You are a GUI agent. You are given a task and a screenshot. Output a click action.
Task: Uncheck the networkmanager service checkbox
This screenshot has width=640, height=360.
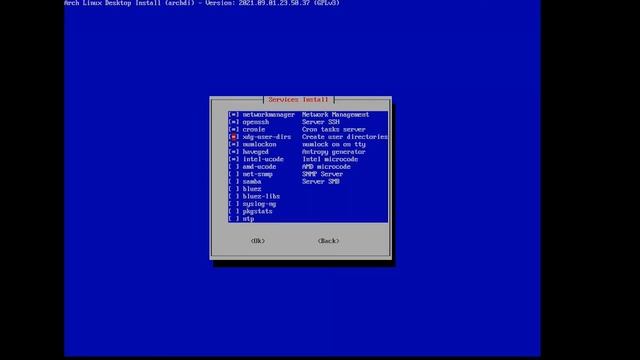pos(233,115)
